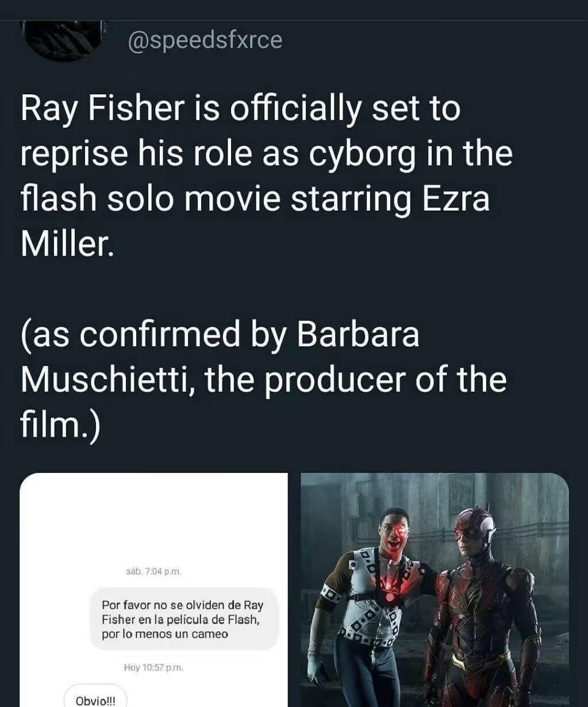Click the "Obvio!!!" reply bubble

(x=95, y=700)
